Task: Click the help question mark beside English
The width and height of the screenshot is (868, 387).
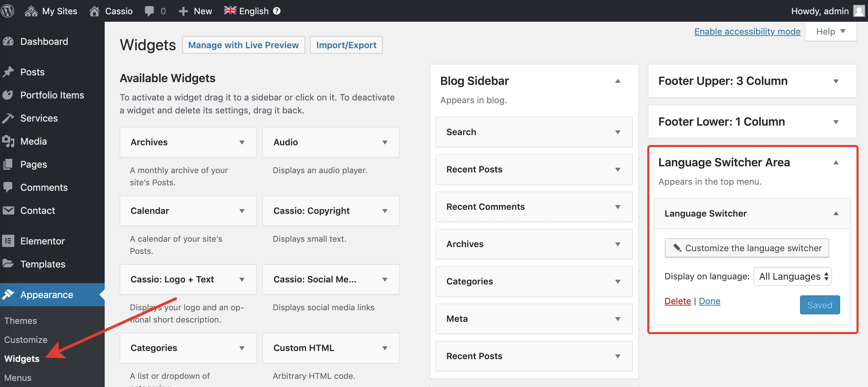Action: 277,11
